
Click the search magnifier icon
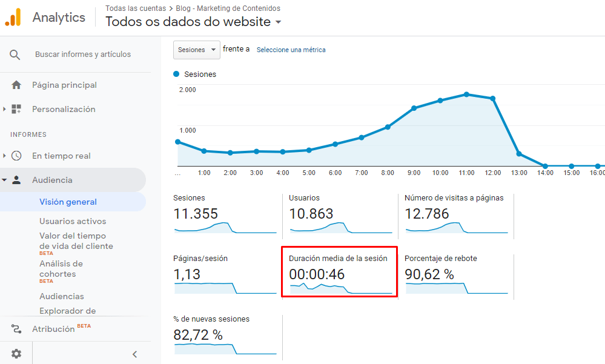[x=15, y=55]
